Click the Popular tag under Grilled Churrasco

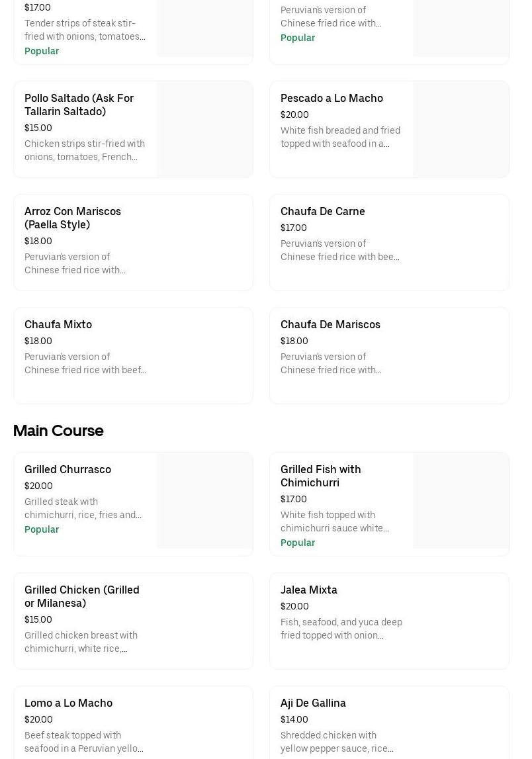[x=42, y=529]
